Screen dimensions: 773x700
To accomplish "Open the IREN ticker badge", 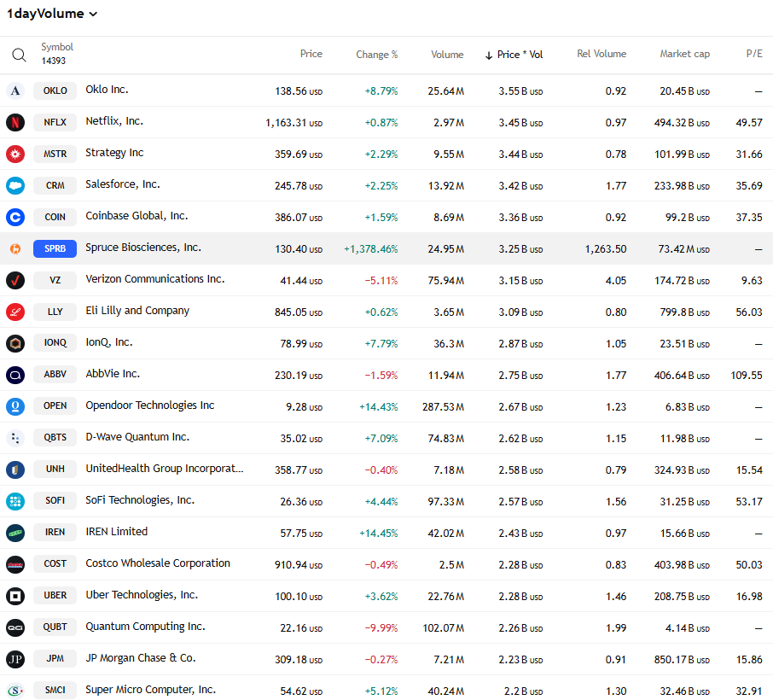I will pyautogui.click(x=55, y=533).
